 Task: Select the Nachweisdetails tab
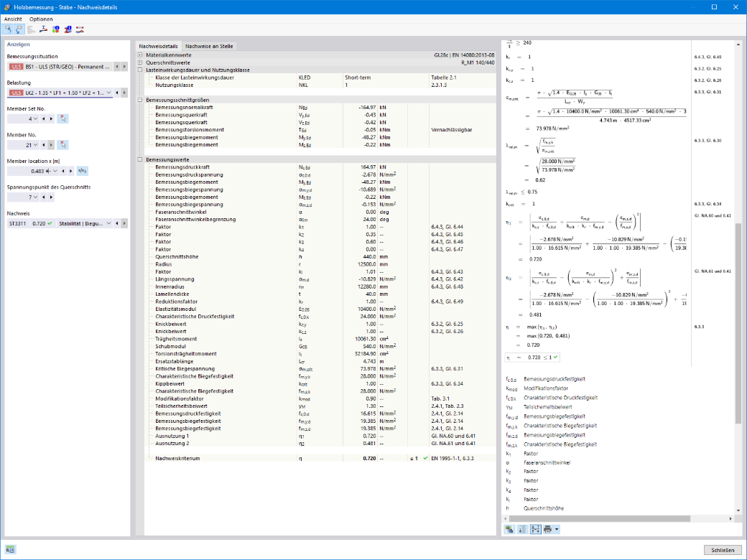coord(158,46)
